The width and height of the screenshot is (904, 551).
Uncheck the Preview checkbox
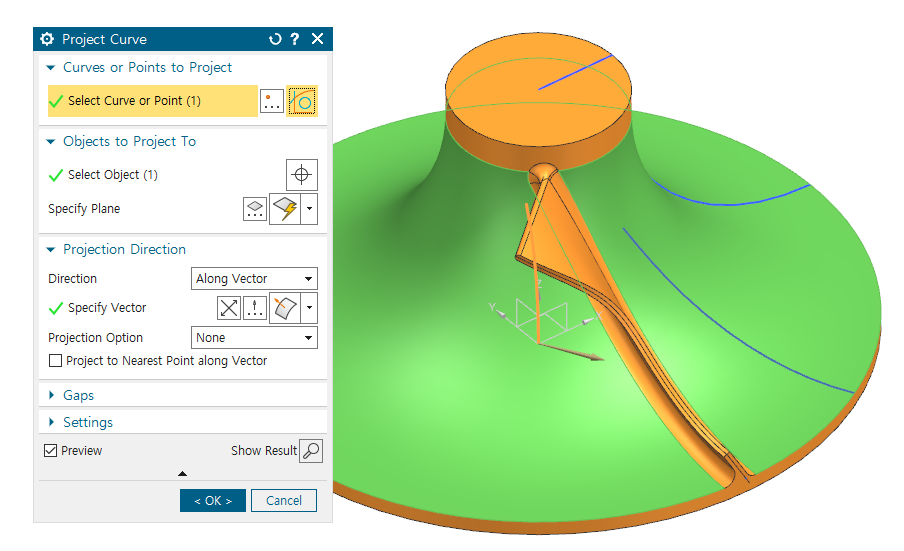pos(51,451)
